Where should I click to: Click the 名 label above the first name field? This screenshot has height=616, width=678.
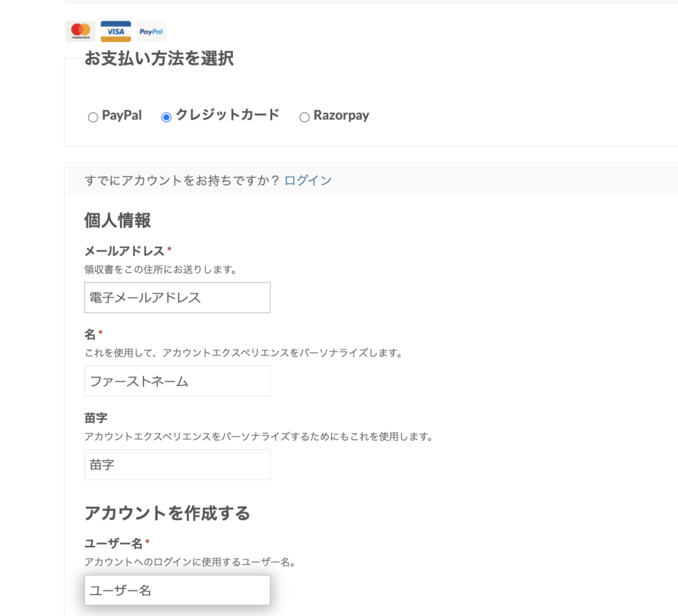[x=90, y=334]
